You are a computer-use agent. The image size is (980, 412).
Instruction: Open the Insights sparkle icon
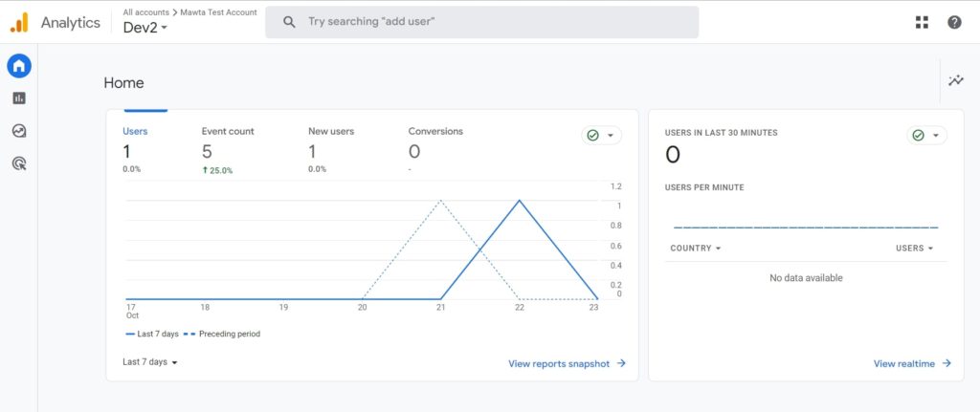(956, 80)
